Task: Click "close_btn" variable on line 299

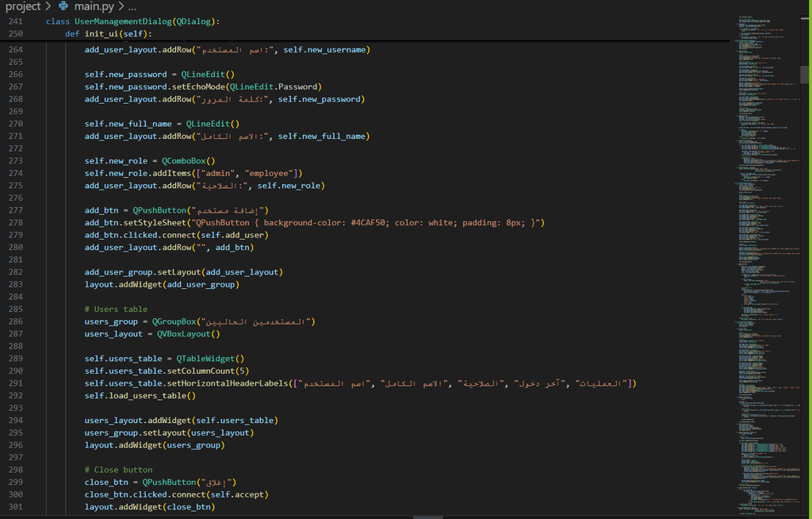Action: [106, 482]
